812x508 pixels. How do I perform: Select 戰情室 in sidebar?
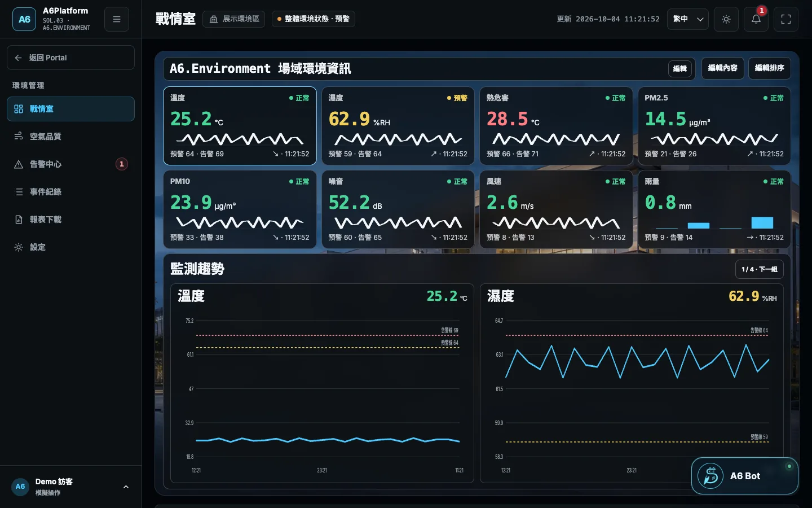coord(70,109)
